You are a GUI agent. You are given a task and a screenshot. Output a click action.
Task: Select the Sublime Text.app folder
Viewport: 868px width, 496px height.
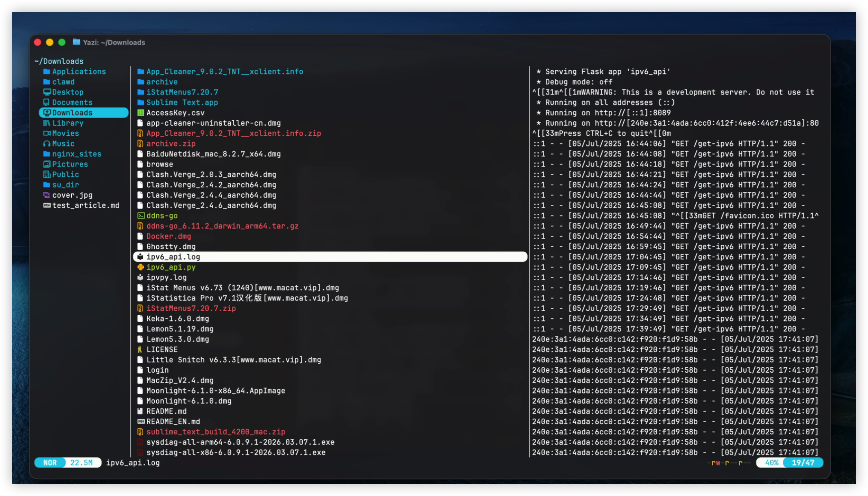tap(182, 103)
